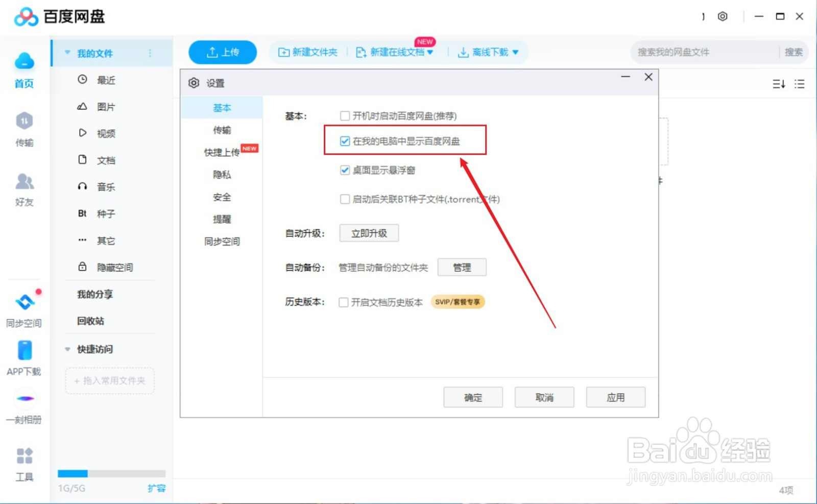Select 图片 pictures category
This screenshot has width=817, height=504.
coord(96,107)
